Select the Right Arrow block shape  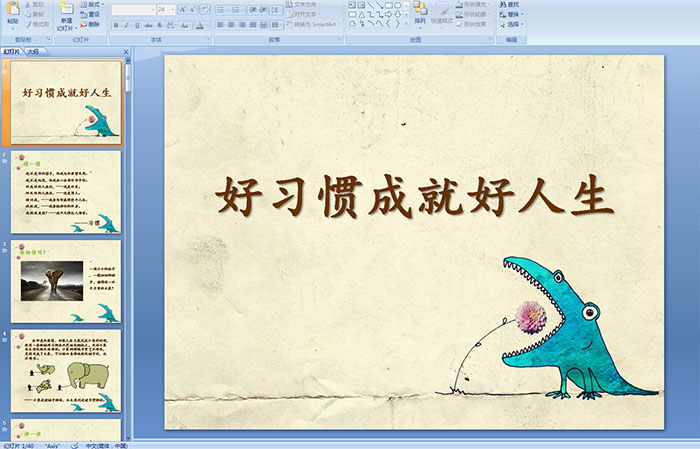coord(388,14)
